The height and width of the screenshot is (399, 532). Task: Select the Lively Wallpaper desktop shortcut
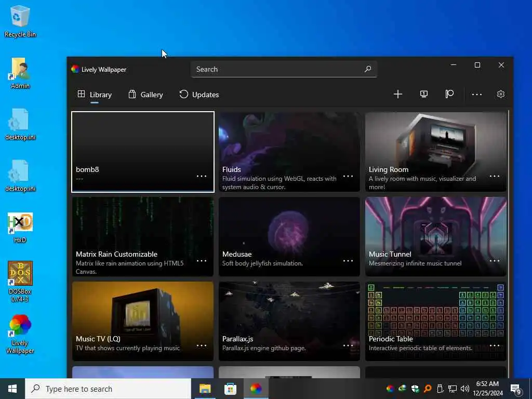[20, 334]
